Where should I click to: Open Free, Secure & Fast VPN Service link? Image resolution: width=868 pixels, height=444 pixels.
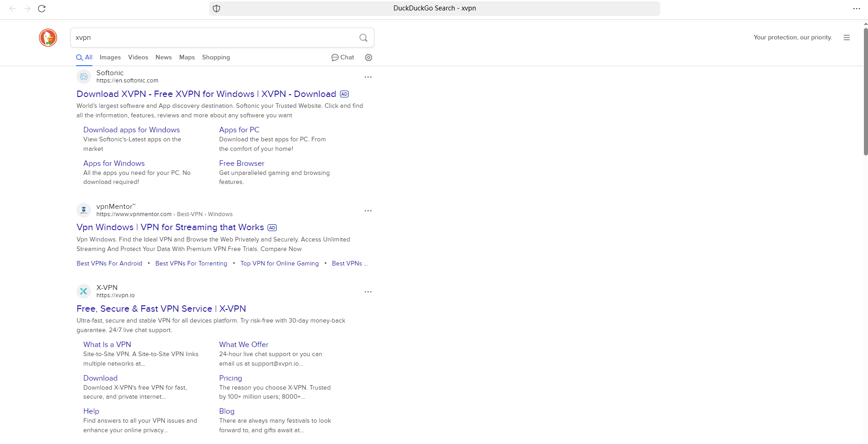pos(161,309)
